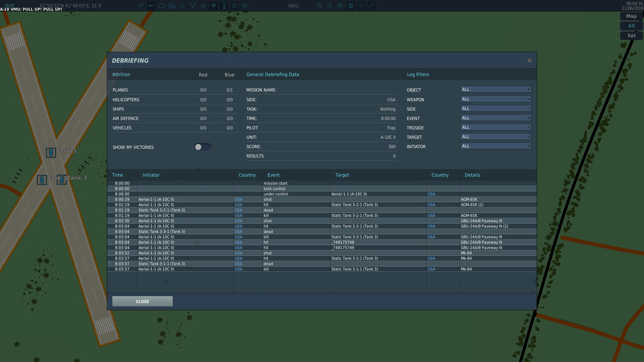Image resolution: width=644 pixels, height=362 pixels.
Task: Click the TASK value Nothing
Action: coord(388,110)
